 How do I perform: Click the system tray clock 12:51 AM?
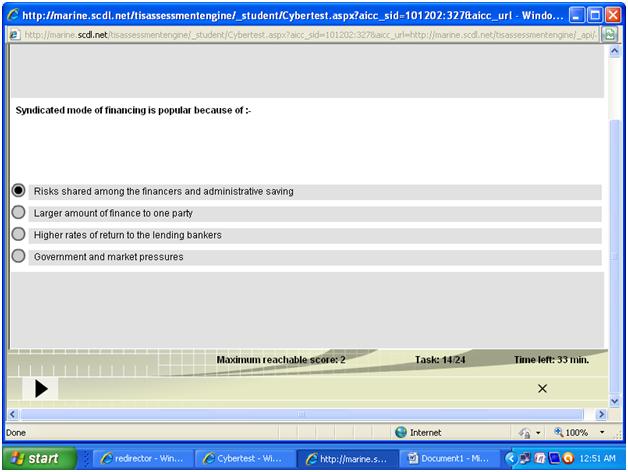point(598,458)
